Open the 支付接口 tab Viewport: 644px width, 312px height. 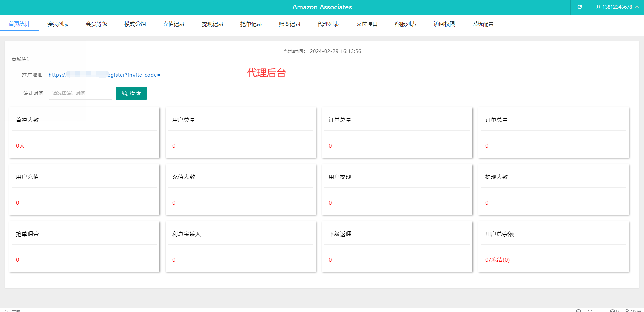click(367, 24)
